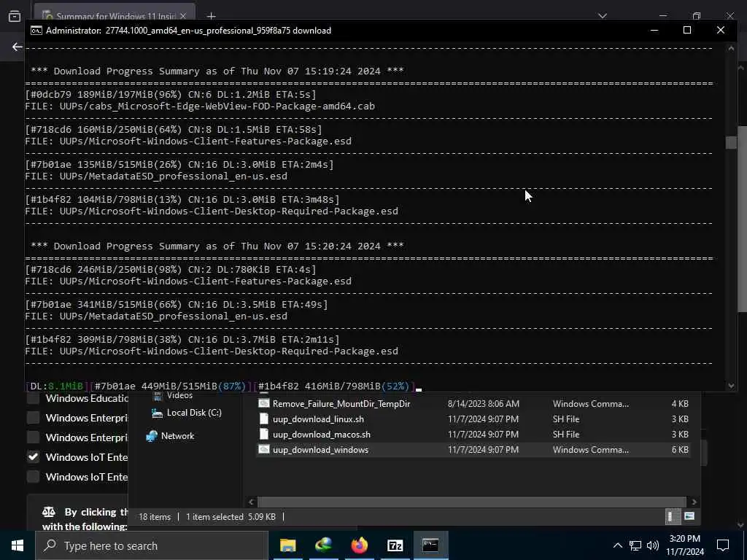Click the 6 KB size of uup_download_windows

tap(680, 449)
